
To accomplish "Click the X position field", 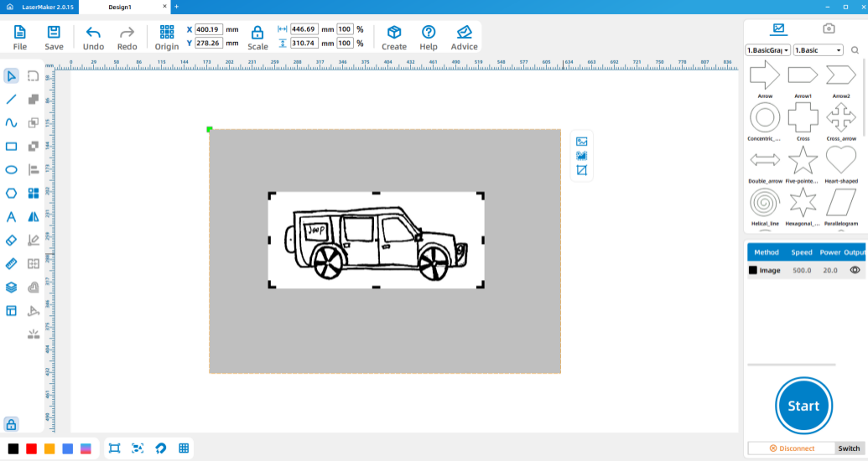I will [x=209, y=29].
